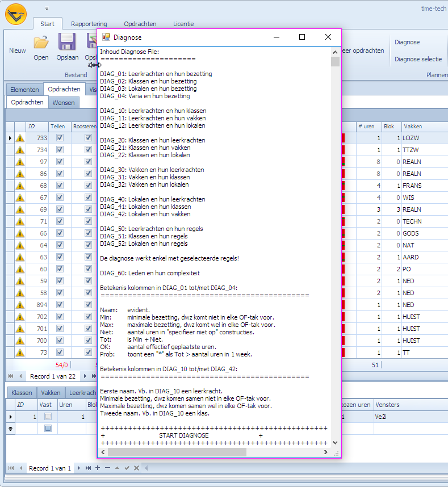Viewport: 448px width, 487px height.
Task: Click the Ve2i cell under Vensters
Action: pos(411,417)
